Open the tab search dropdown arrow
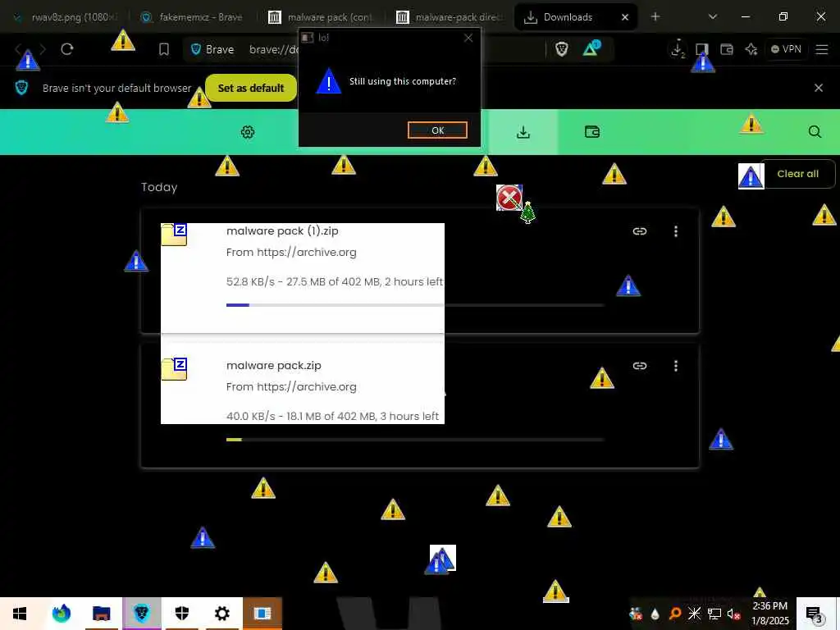This screenshot has width=840, height=630. pyautogui.click(x=713, y=17)
